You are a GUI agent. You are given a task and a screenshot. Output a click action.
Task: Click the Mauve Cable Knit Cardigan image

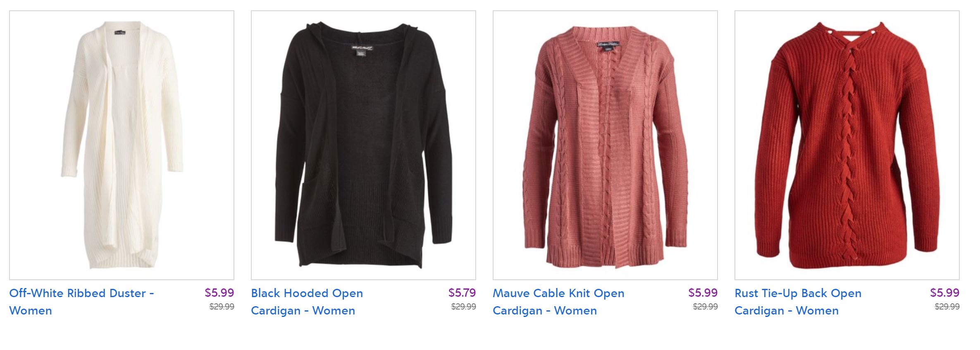pos(605,145)
